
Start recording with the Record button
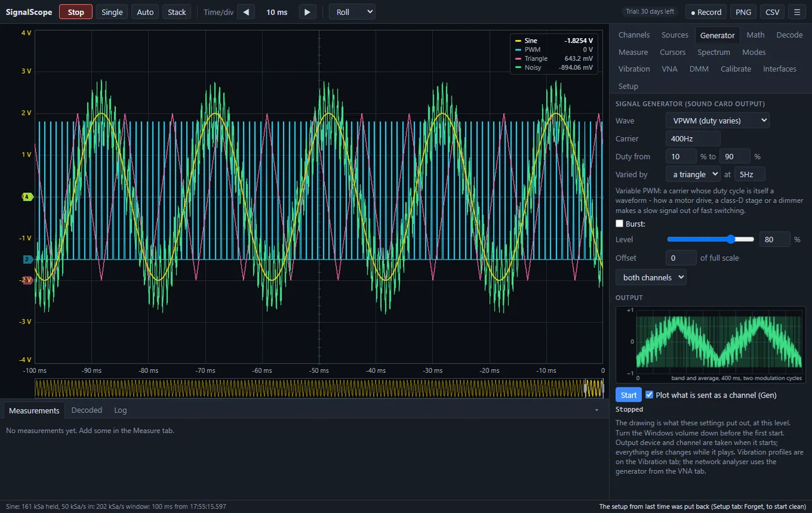tap(706, 12)
